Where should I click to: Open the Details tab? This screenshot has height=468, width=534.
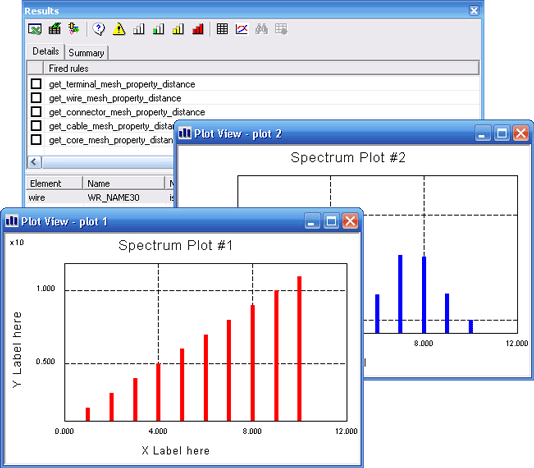[x=46, y=51]
